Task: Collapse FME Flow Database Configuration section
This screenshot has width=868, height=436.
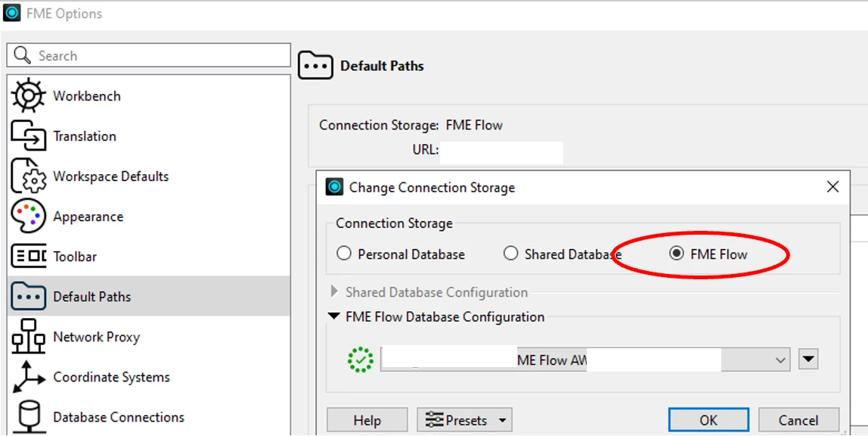Action: pyautogui.click(x=334, y=316)
